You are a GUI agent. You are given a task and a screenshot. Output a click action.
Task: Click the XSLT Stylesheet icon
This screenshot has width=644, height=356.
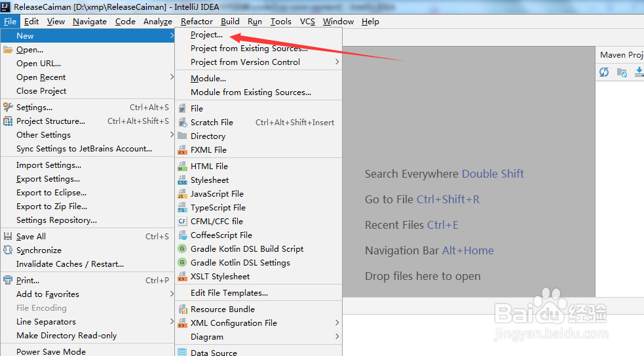click(182, 277)
